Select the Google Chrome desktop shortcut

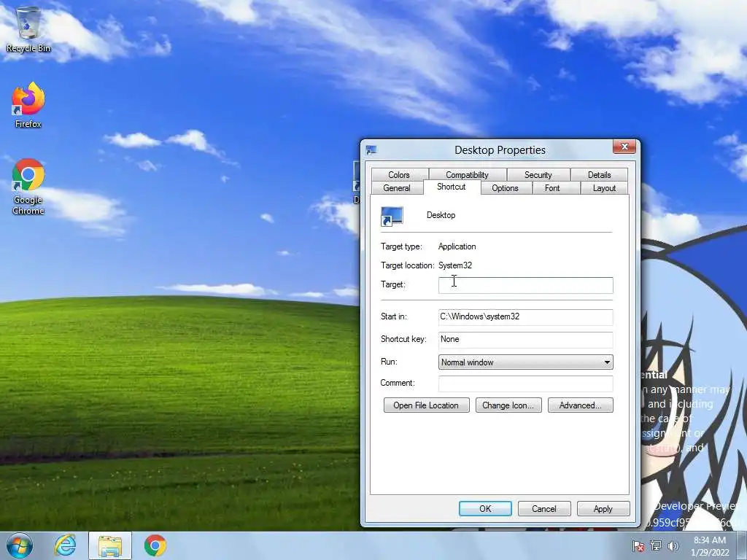click(x=28, y=187)
